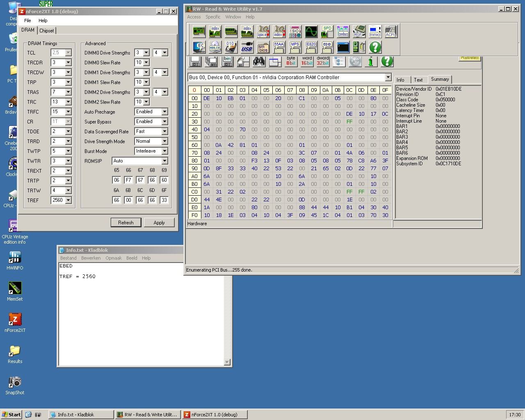The width and height of the screenshot is (525, 420).
Task: Open the USB information icon
Action: (247, 47)
